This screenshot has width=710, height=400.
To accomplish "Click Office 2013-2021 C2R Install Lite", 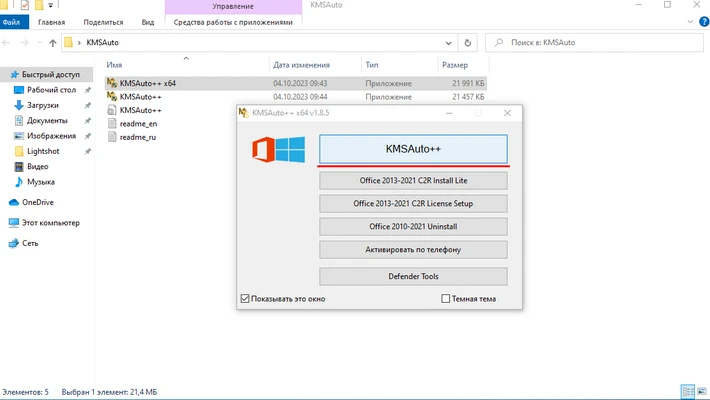I will point(413,181).
